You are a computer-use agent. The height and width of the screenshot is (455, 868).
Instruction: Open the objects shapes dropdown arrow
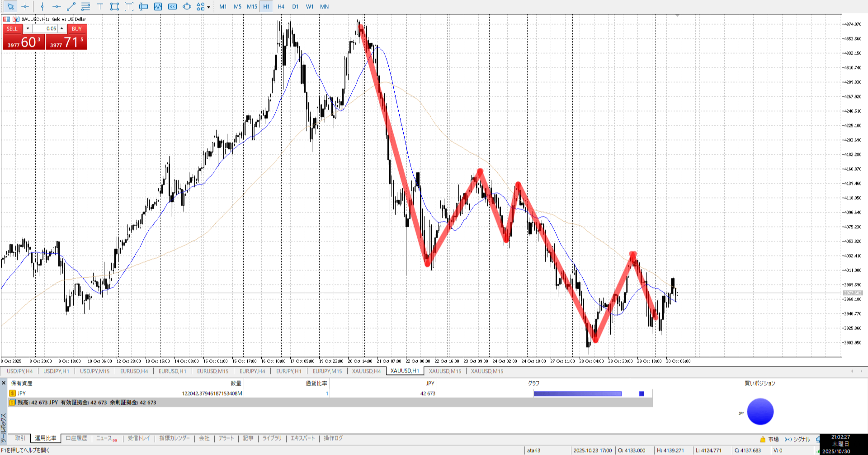(208, 7)
